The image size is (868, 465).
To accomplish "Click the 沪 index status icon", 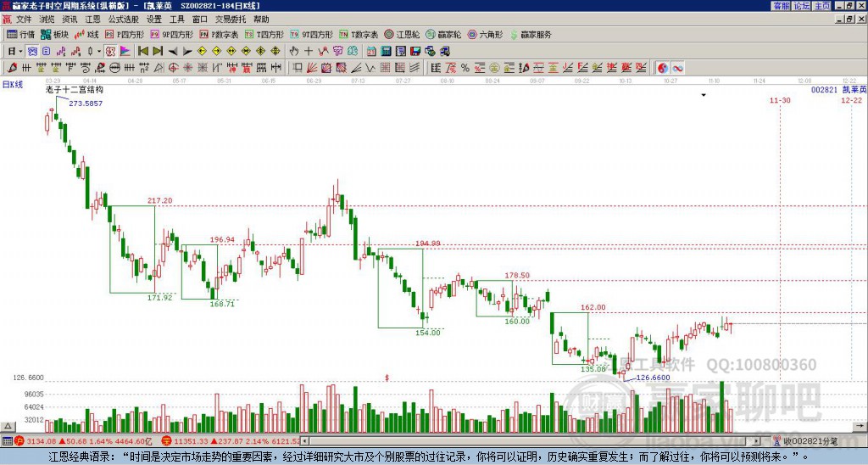I will pyautogui.click(x=19, y=441).
